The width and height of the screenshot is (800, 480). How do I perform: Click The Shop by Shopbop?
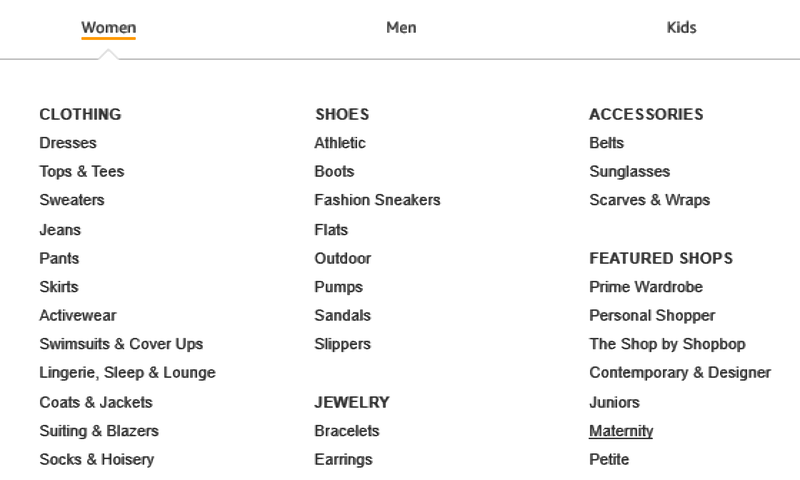coord(667,344)
